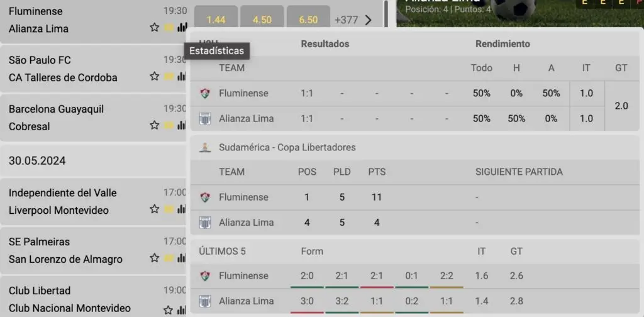Pick away win odds 6.50

click(308, 19)
